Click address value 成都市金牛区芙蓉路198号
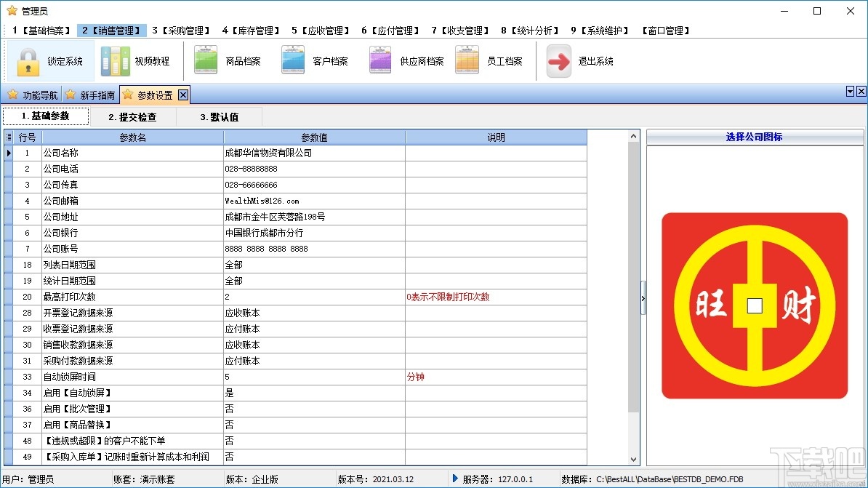 point(315,217)
